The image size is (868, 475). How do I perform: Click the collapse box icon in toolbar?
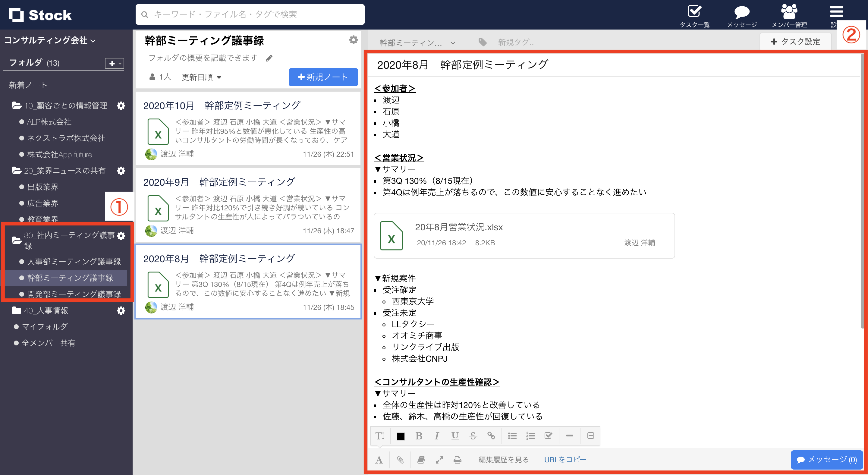tap(591, 436)
